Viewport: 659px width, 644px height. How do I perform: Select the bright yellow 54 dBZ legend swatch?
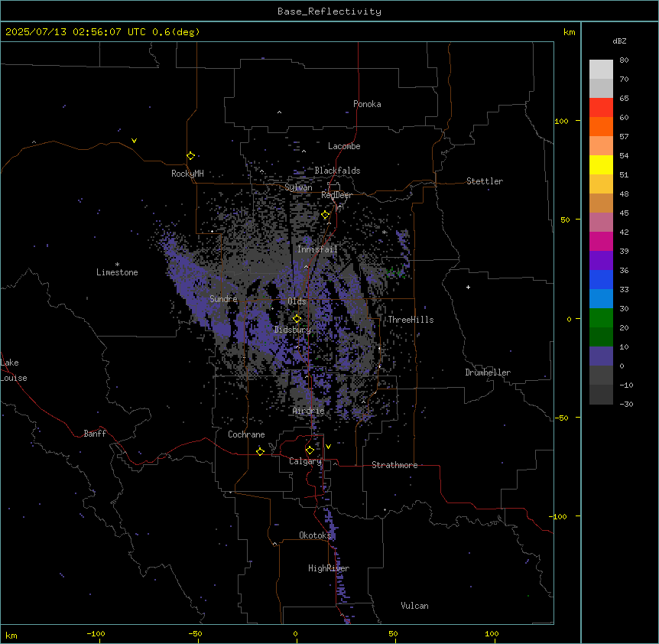pyautogui.click(x=601, y=165)
